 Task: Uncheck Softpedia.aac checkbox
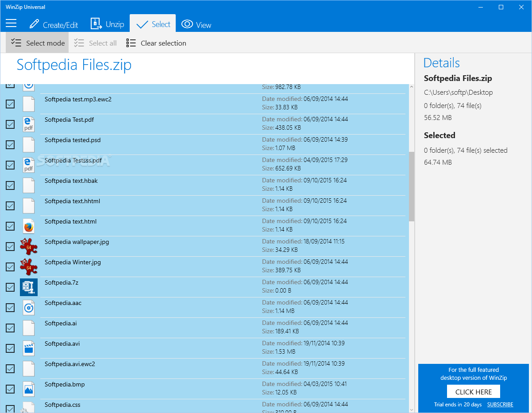pos(10,308)
